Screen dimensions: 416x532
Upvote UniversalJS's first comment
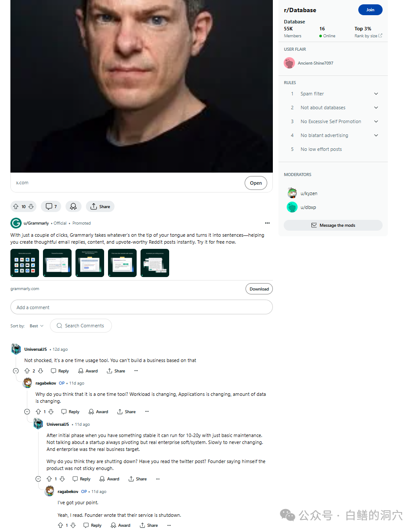click(x=27, y=371)
